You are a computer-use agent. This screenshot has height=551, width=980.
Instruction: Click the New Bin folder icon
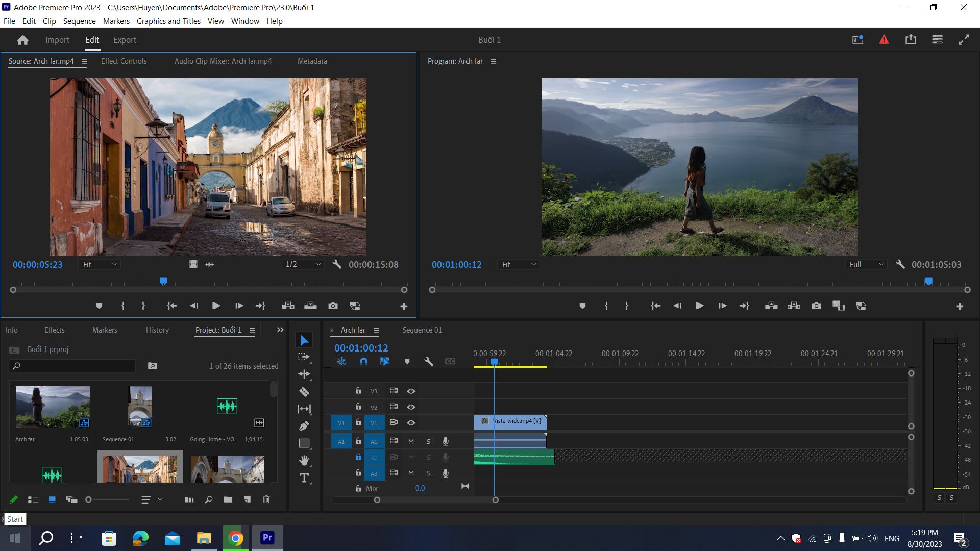[x=228, y=499]
